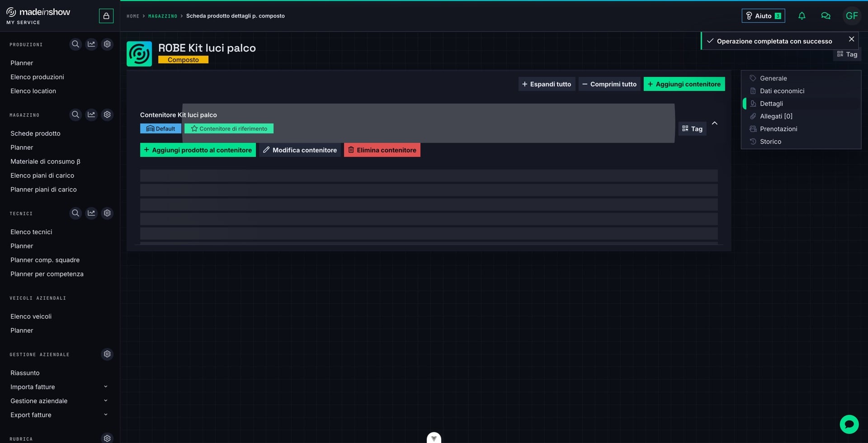This screenshot has height=443, width=868.
Task: Click the ROBE product logo thumbnail
Action: (x=139, y=54)
